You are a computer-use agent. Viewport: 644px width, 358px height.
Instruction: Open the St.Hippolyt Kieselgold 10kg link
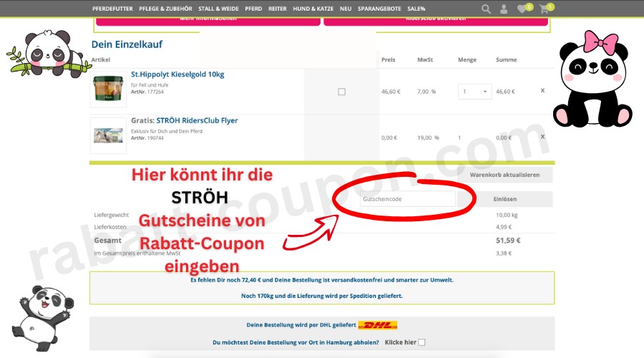177,74
